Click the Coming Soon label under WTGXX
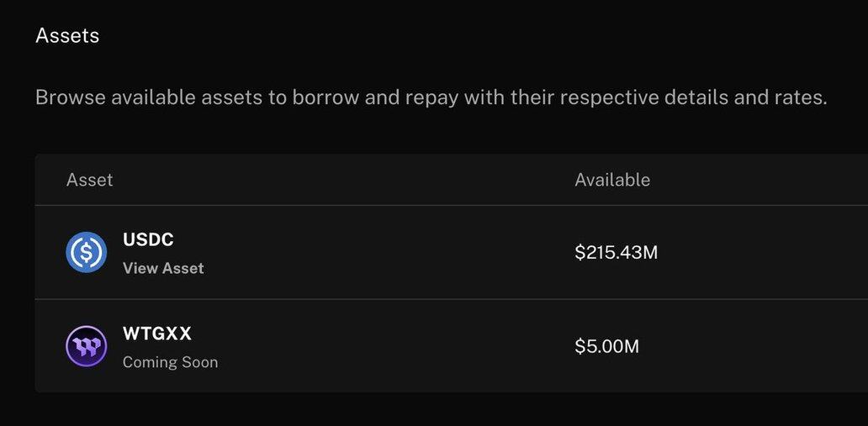The image size is (868, 426). 170,362
